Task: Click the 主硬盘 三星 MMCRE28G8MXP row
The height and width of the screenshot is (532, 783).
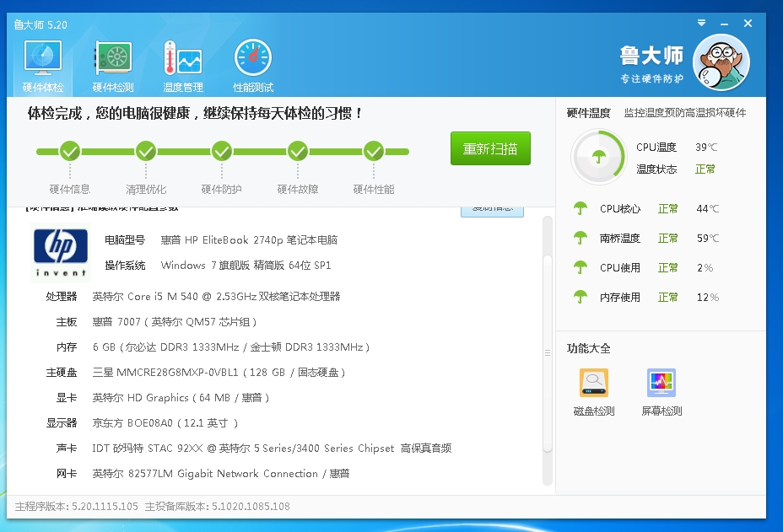Action: [x=196, y=373]
